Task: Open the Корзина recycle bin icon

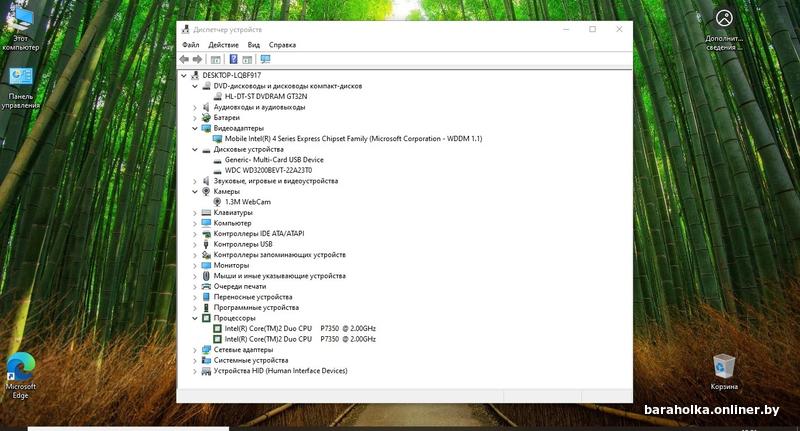Action: pos(724,372)
